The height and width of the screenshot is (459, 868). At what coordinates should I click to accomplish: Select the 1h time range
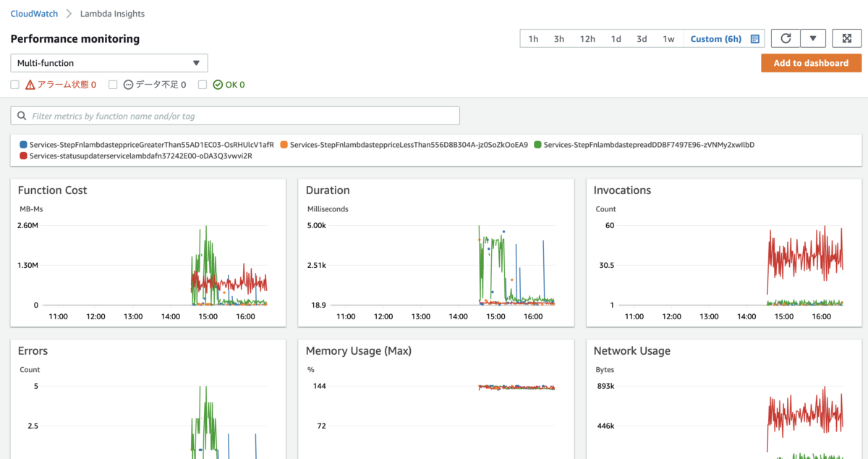coord(533,39)
